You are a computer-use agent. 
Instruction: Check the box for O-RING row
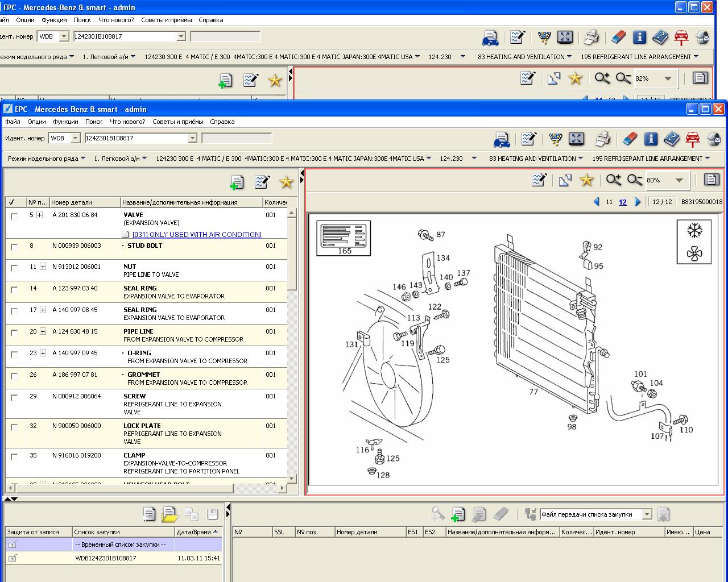14,354
